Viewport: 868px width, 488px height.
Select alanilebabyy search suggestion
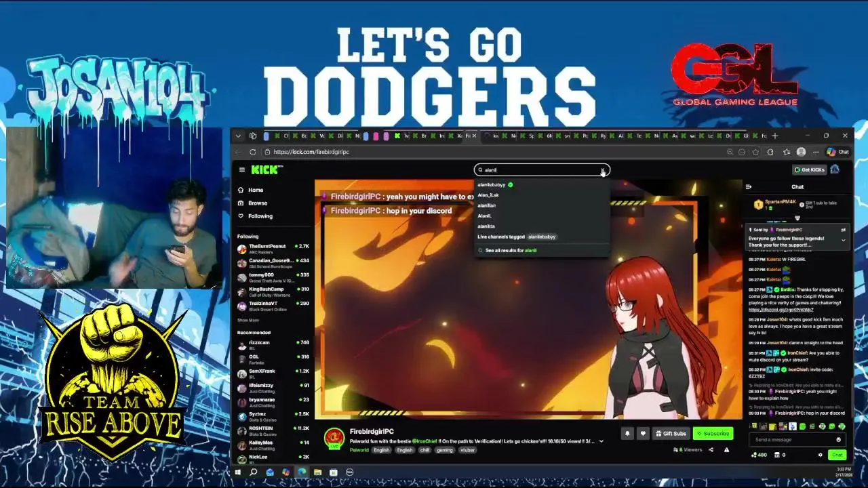click(x=542, y=184)
